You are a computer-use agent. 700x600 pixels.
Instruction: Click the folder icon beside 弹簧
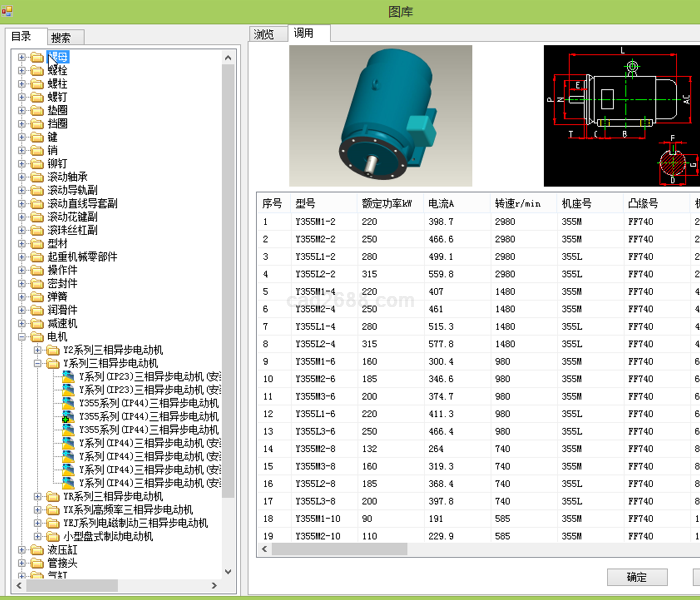click(37, 297)
